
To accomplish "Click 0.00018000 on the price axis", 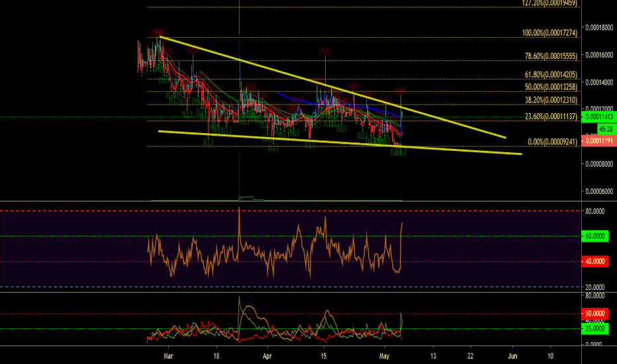I will point(599,27).
